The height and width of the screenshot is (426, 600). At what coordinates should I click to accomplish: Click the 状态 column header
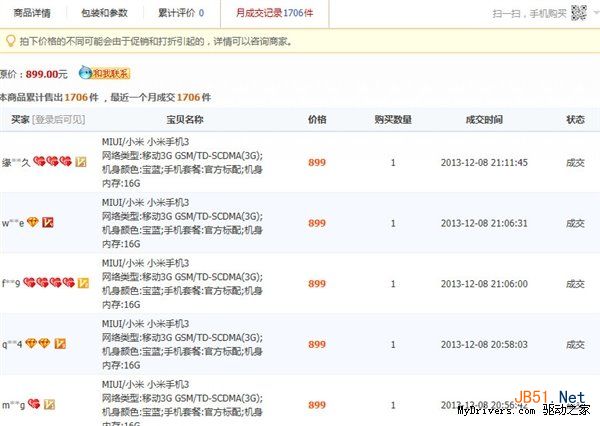coord(576,119)
